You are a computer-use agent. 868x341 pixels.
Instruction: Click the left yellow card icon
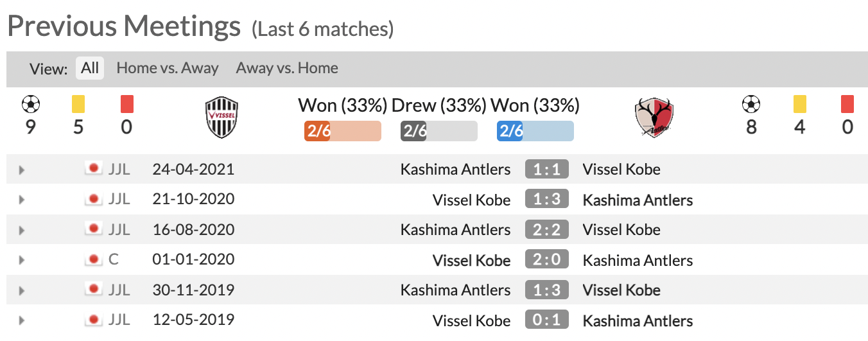point(78,104)
